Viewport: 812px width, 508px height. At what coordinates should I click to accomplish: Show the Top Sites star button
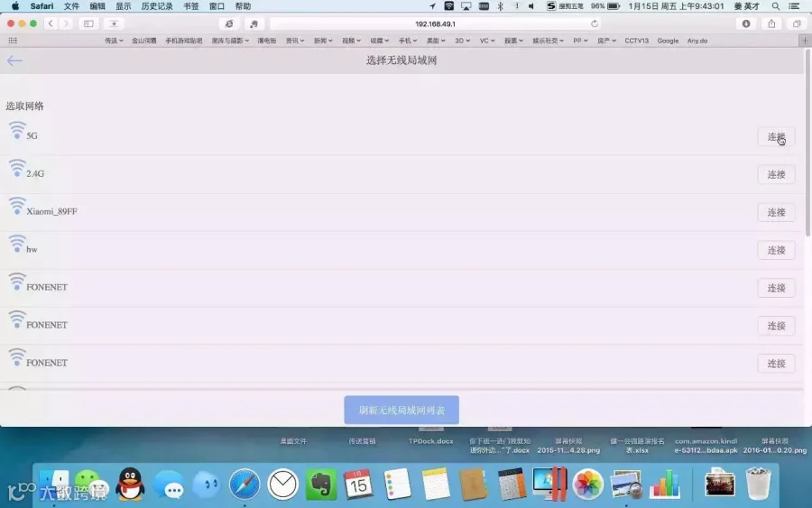[114, 23]
